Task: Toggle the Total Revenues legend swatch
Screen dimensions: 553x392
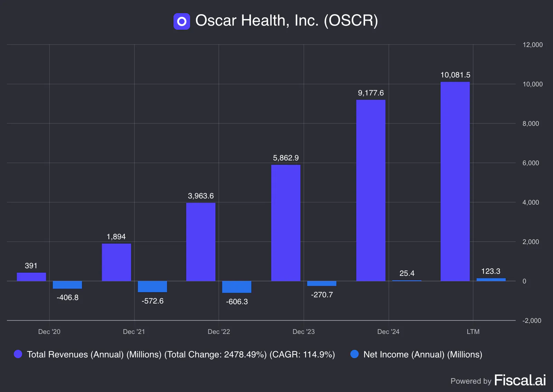Action: 18,354
